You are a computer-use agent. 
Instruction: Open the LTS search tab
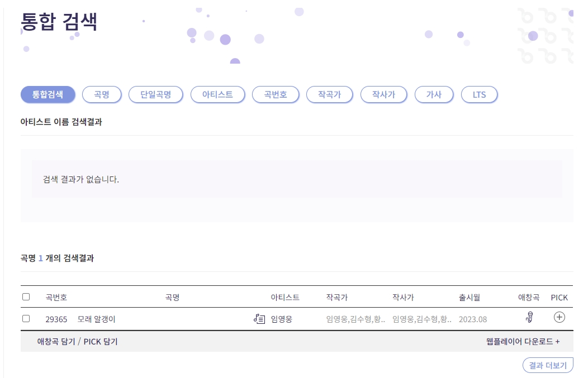pyautogui.click(x=478, y=94)
